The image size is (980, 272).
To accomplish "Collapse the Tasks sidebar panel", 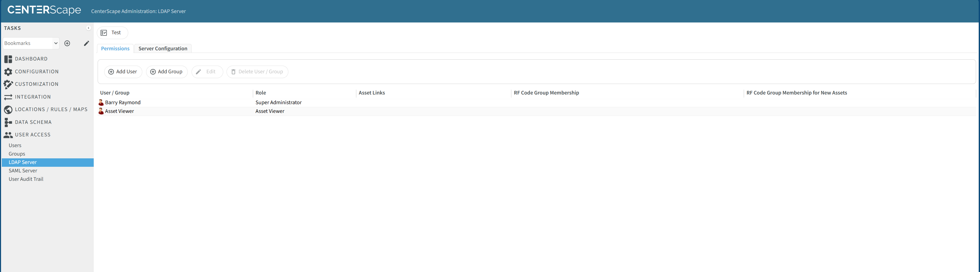I will click(x=88, y=28).
